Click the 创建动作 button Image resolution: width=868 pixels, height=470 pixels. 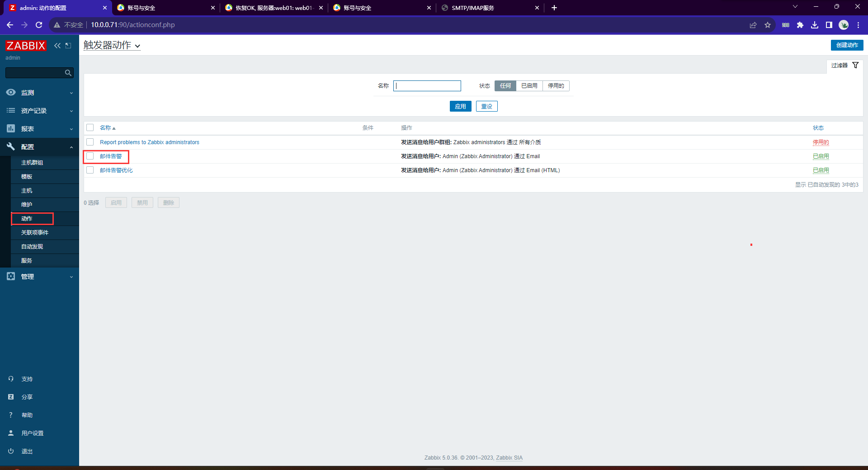pos(847,45)
